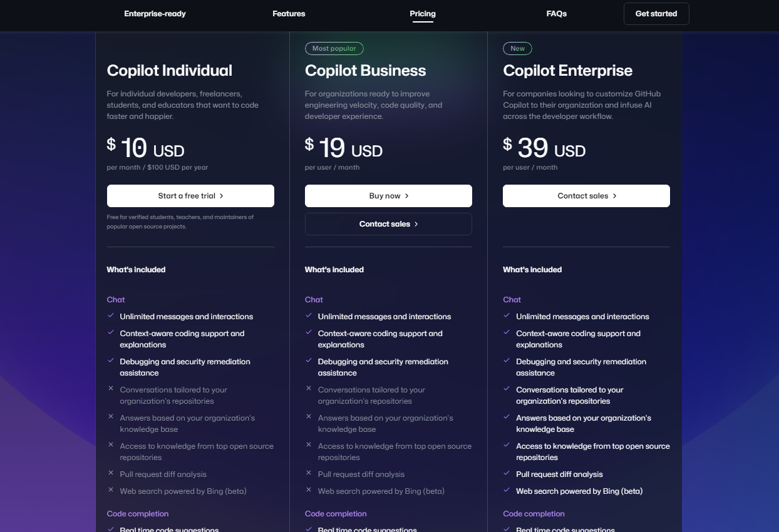Click checkmark beside Individual Unlimited messages
The image size is (779, 532).
click(111, 316)
